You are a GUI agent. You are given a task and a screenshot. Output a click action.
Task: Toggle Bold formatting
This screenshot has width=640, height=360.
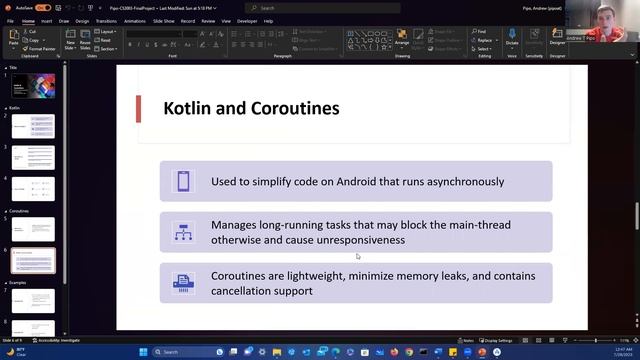click(130, 44)
